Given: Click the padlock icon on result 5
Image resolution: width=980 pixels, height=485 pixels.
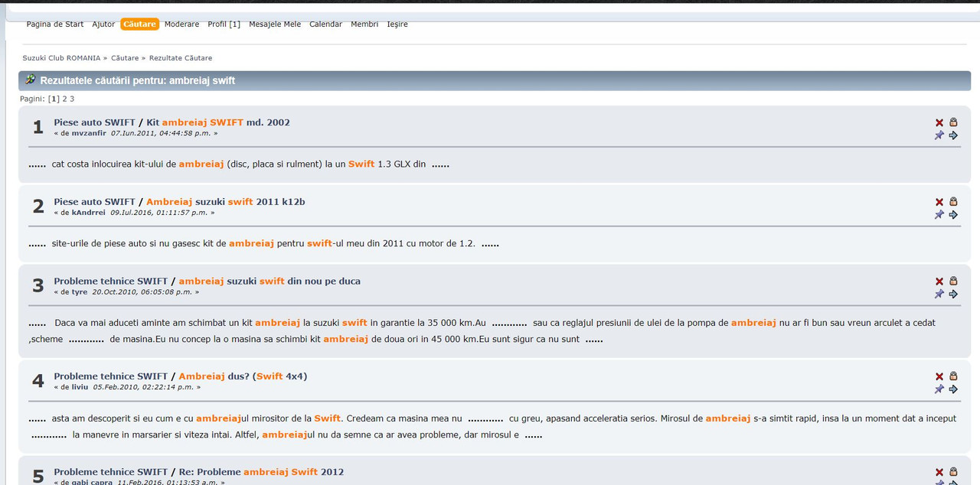Looking at the screenshot, I should [x=953, y=471].
